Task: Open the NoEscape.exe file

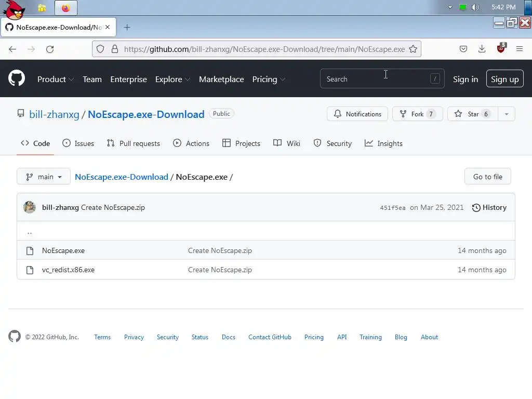Action: [x=63, y=251]
